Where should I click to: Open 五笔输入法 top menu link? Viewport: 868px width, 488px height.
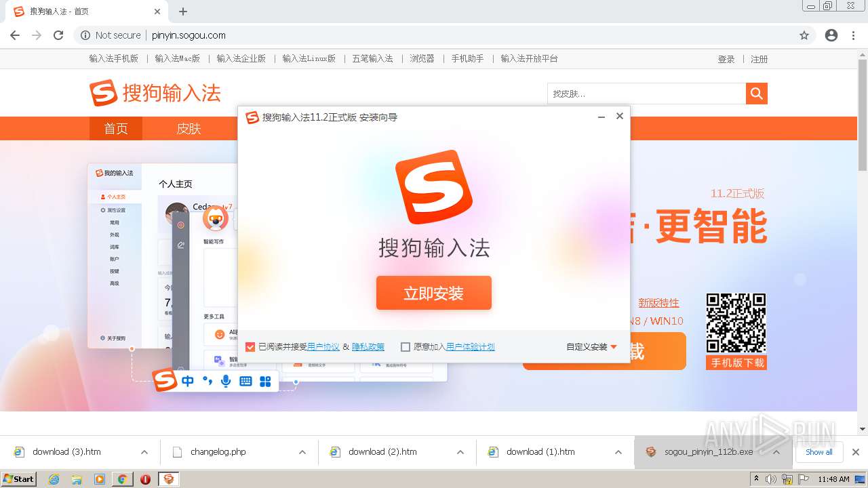coord(372,59)
